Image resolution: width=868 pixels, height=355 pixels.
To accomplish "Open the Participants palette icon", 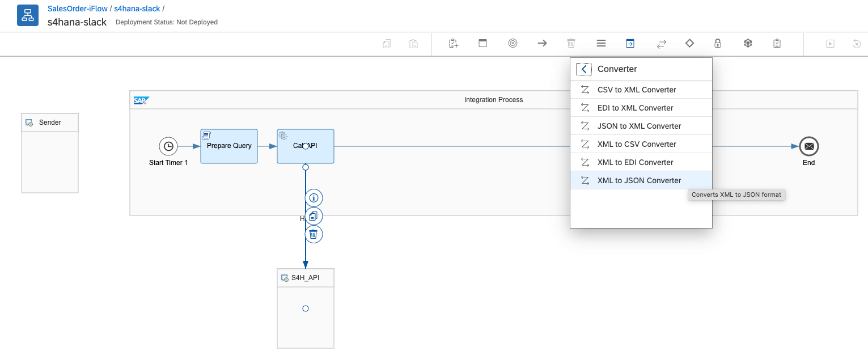I will pyautogui.click(x=453, y=43).
